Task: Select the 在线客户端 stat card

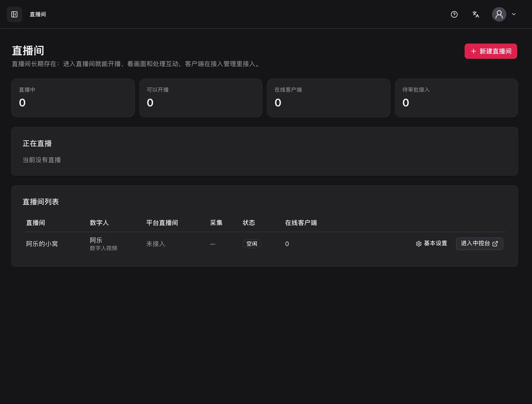Action: [x=329, y=98]
